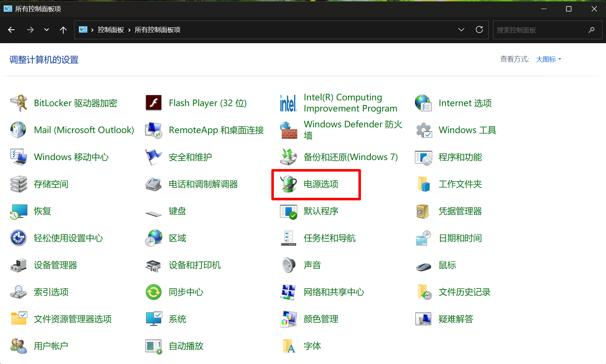Open the Mail (Microsoft Outlook) icon
The height and width of the screenshot is (364, 606).
pyautogui.click(x=19, y=130)
